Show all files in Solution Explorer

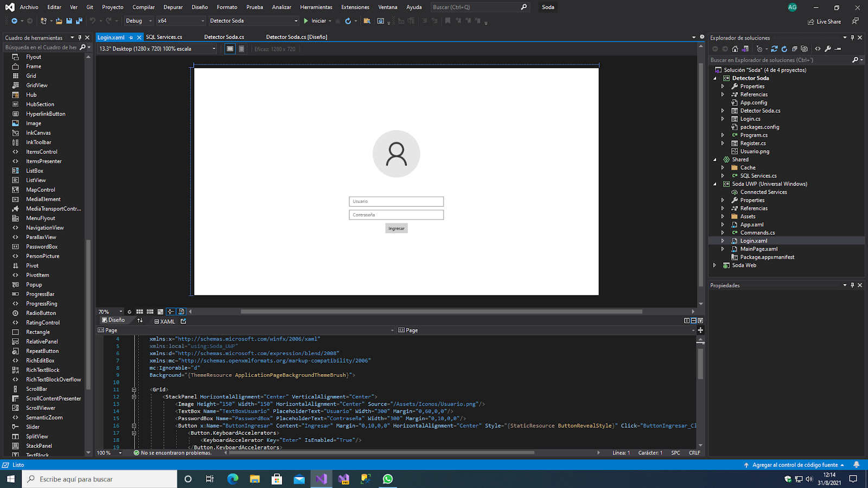click(x=804, y=49)
